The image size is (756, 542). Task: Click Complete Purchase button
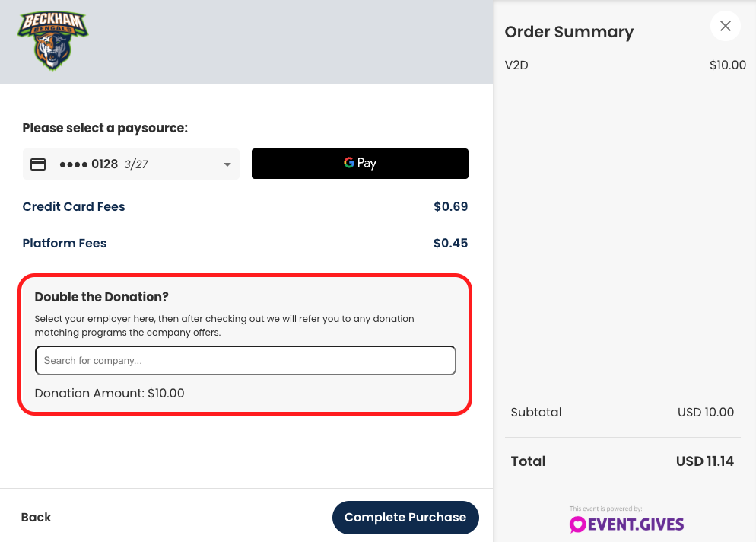[x=405, y=518]
